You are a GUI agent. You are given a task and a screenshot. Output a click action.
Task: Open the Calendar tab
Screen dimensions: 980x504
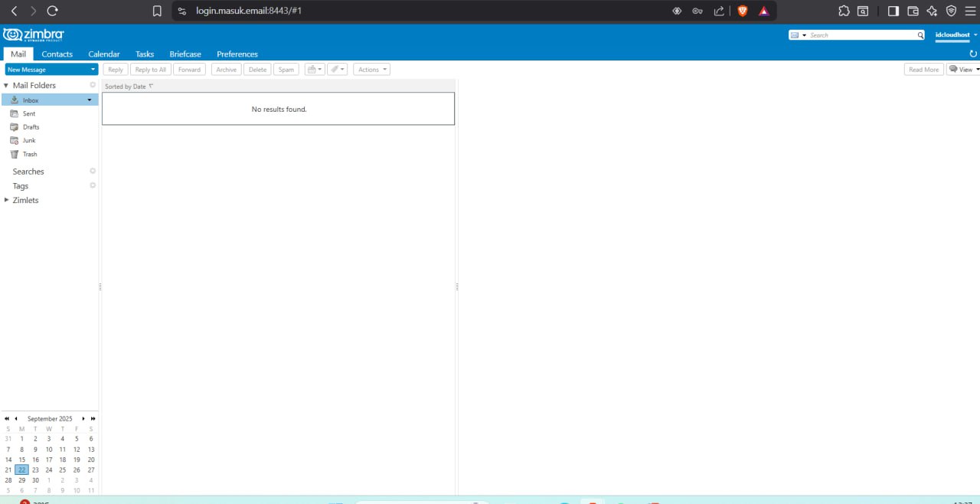104,54
